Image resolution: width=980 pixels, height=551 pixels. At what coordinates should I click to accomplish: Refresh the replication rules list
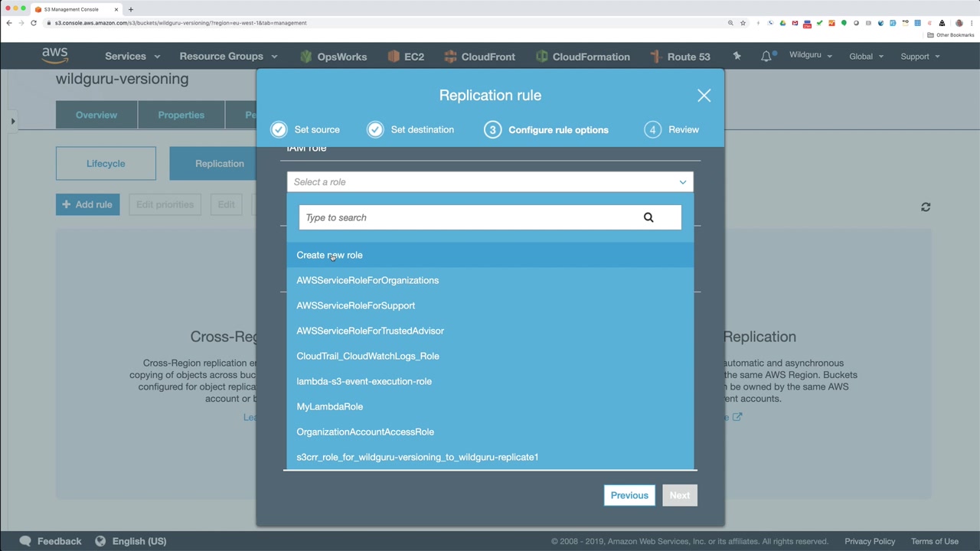(x=926, y=207)
